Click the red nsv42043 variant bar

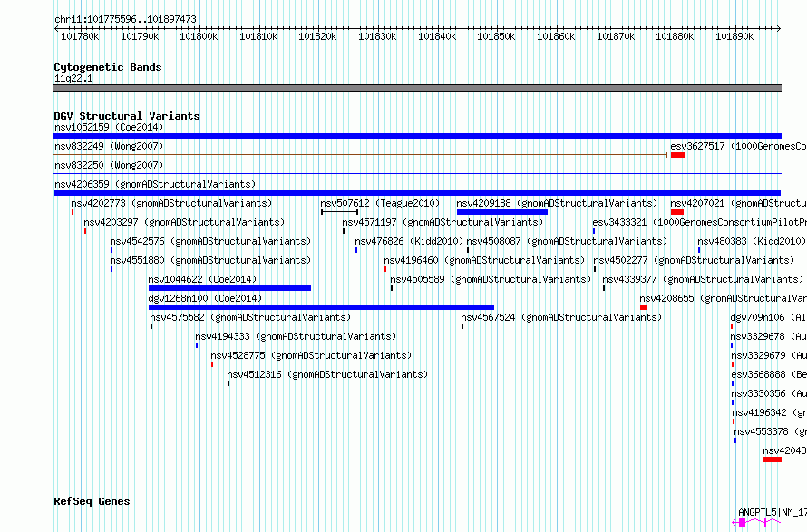click(x=773, y=459)
